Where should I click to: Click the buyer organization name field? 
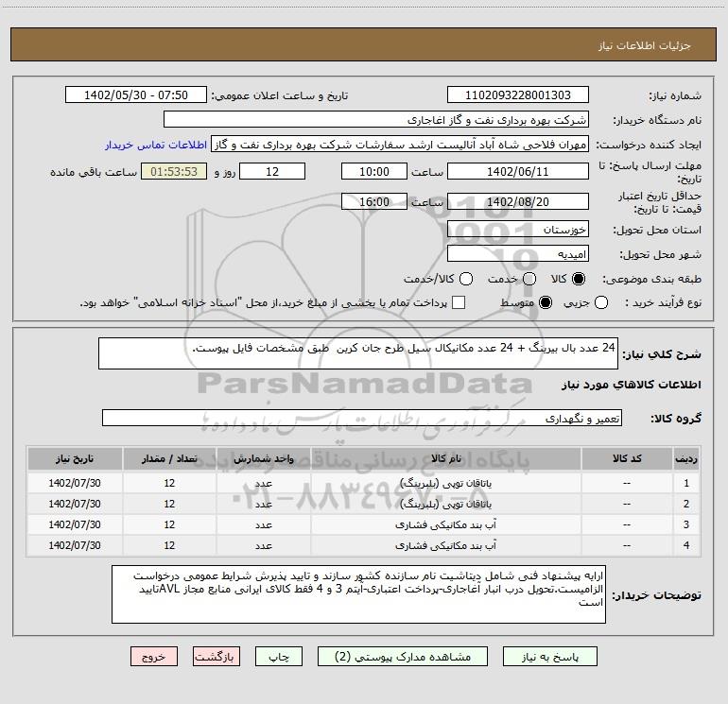coord(376,119)
